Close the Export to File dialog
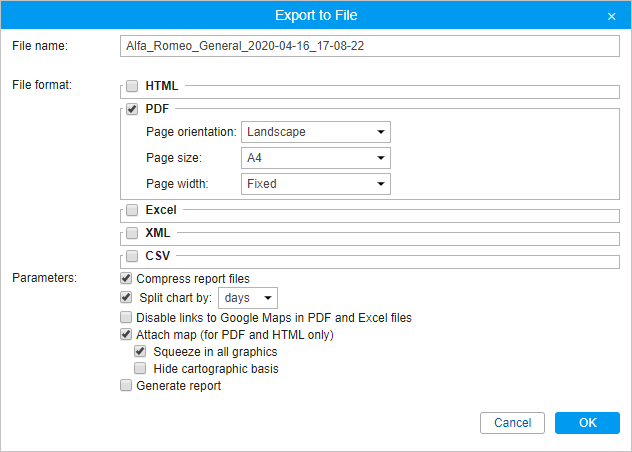The height and width of the screenshot is (452, 632). coord(611,16)
